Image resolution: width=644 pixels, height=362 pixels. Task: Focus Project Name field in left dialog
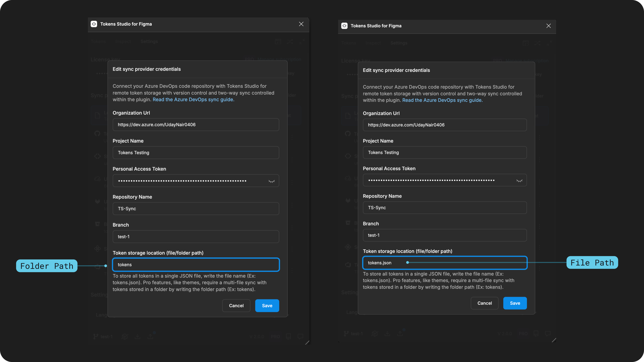(x=196, y=153)
